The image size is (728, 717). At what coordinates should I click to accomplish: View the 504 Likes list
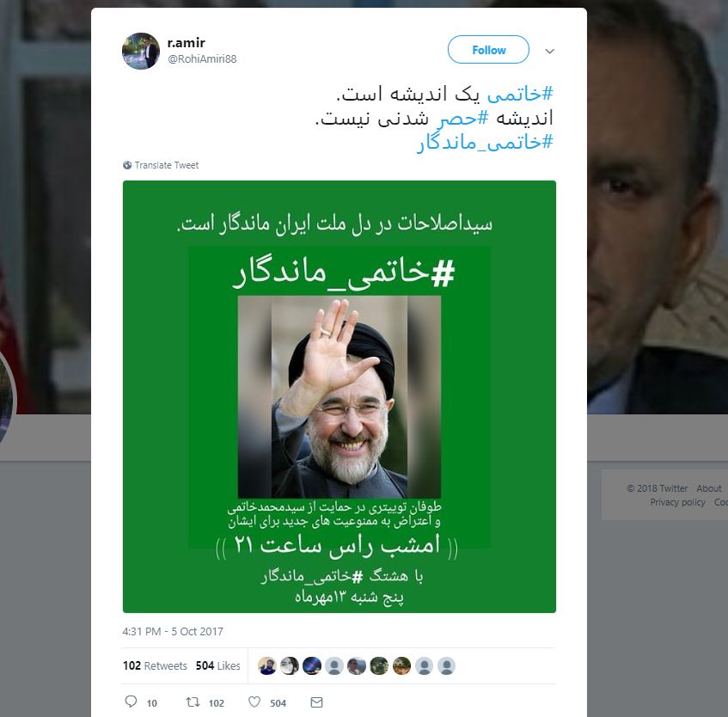[217, 666]
